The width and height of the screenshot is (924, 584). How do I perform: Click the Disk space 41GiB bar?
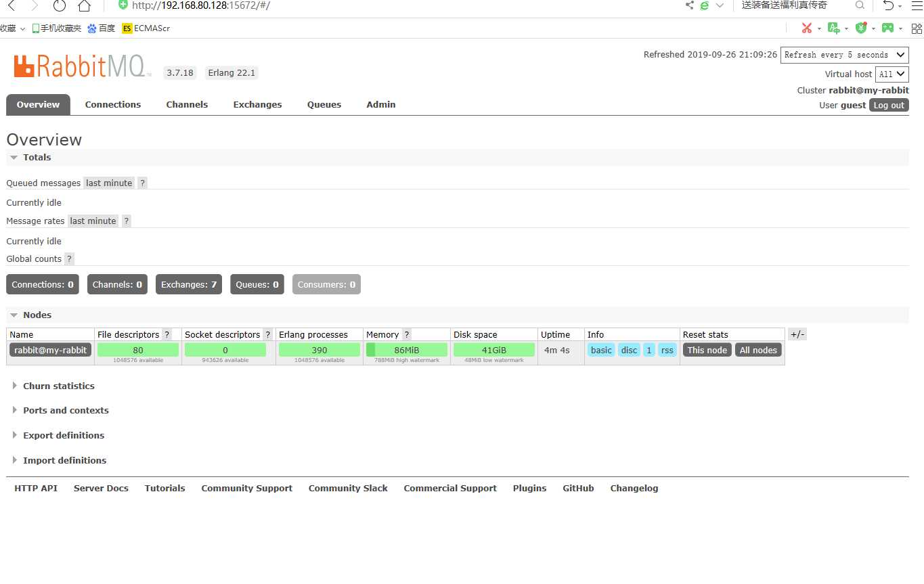pos(494,350)
